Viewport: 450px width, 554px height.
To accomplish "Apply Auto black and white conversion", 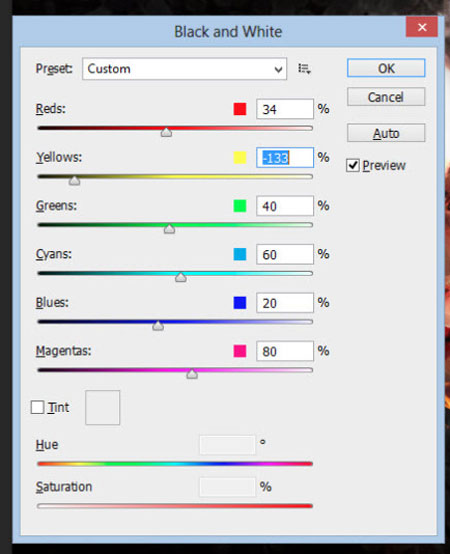I will click(386, 133).
